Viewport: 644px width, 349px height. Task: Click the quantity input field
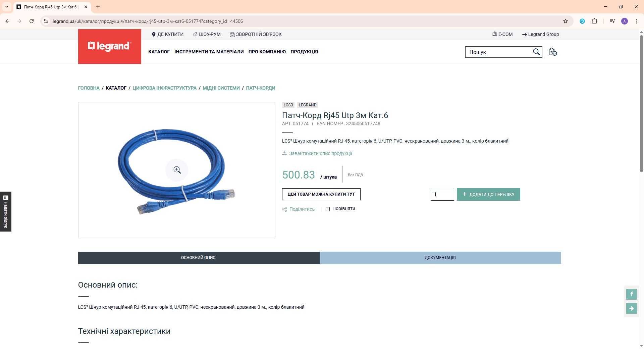pos(442,194)
